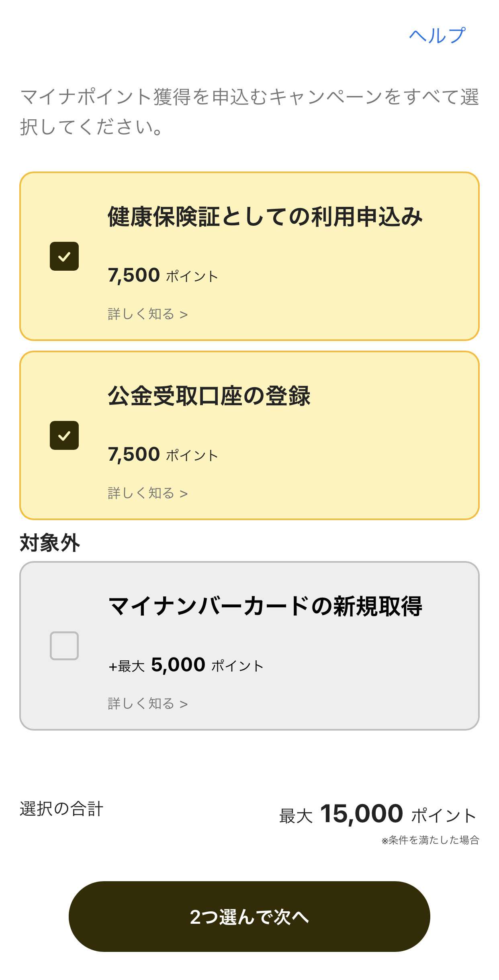The image size is (499, 980).
Task: Tick the マイナンバーカードの新規取得 checkbox
Action: tap(64, 646)
